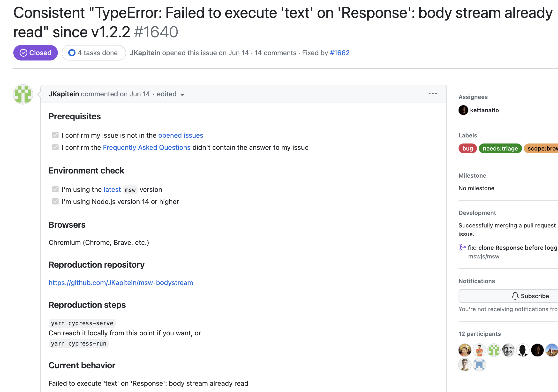Open the '4 tasks done' progress pill
This screenshot has height=392, width=558.
coord(94,53)
